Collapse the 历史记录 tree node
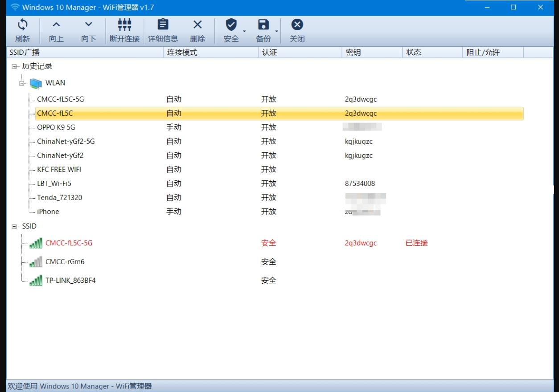 coord(14,66)
